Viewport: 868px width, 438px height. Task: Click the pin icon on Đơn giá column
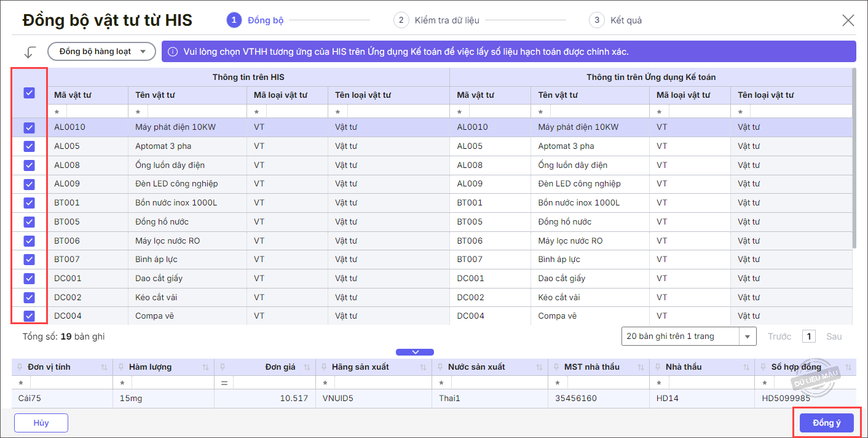click(x=223, y=367)
